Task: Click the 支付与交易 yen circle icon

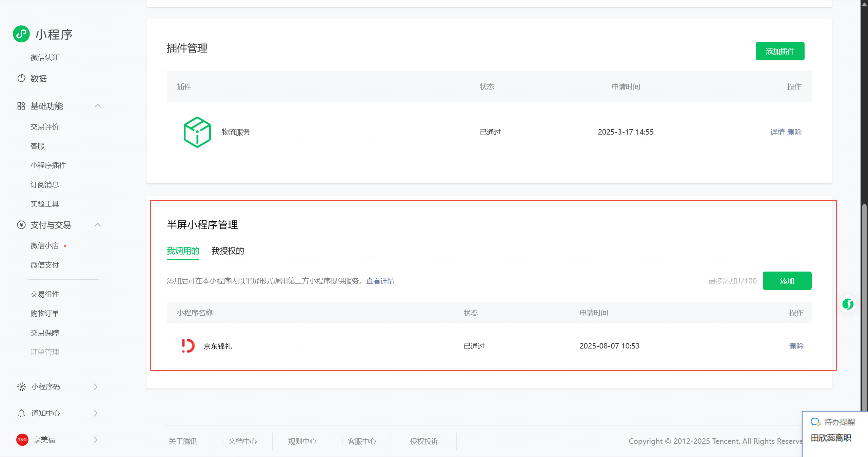Action: 21,225
